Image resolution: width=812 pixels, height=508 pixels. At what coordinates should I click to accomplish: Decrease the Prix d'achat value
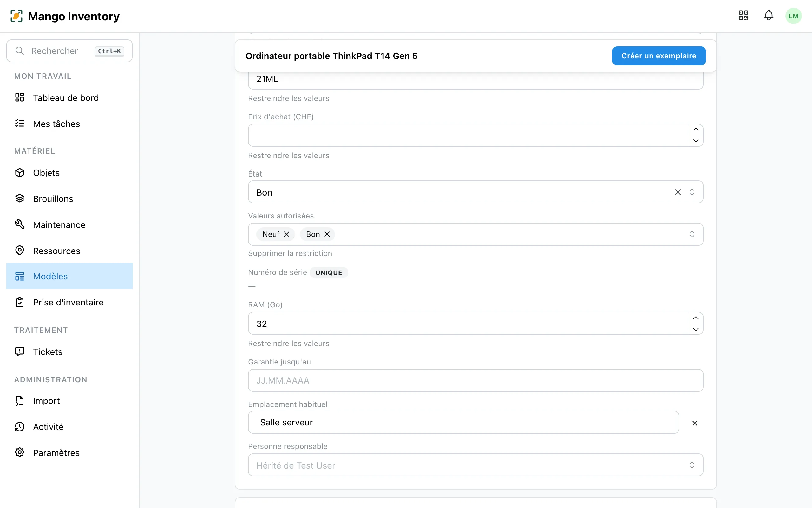696,141
